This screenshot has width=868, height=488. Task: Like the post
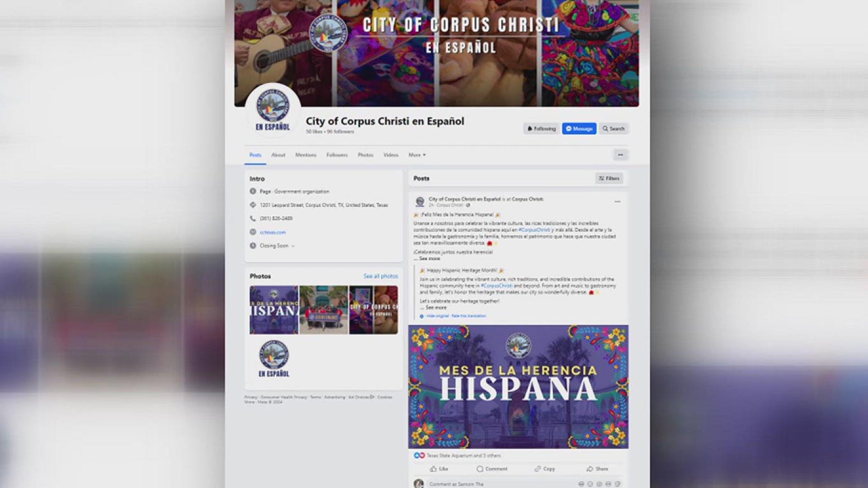pyautogui.click(x=439, y=469)
